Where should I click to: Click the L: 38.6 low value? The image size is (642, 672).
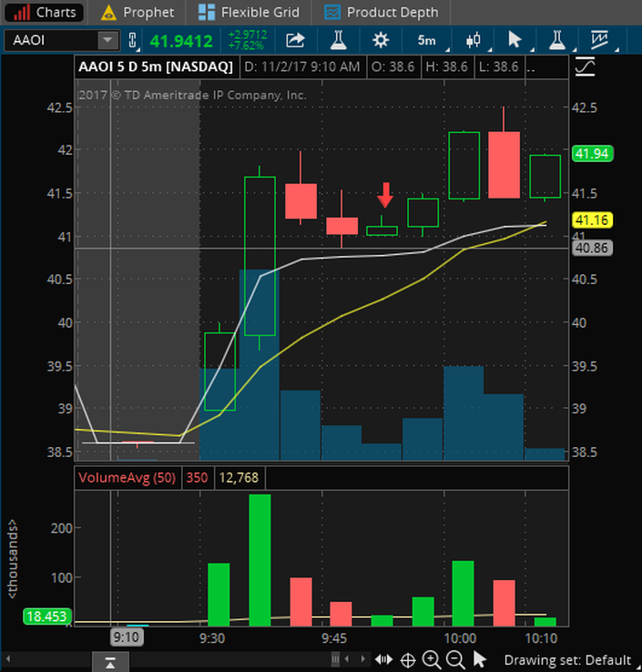click(x=499, y=66)
